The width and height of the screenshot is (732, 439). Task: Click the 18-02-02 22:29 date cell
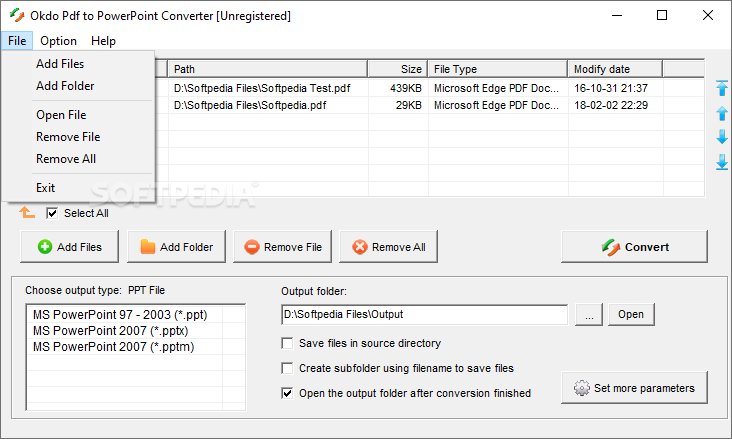pos(611,105)
